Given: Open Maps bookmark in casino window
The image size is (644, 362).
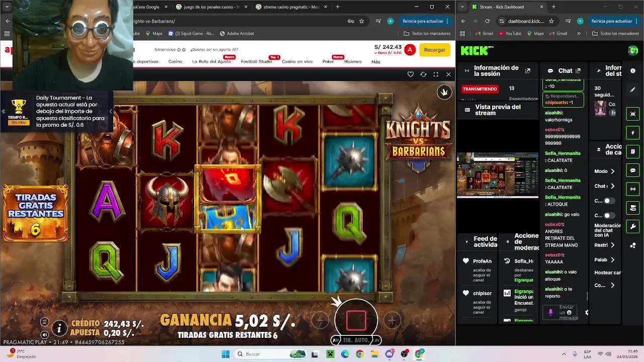Looking at the screenshot, I should click(x=154, y=33).
